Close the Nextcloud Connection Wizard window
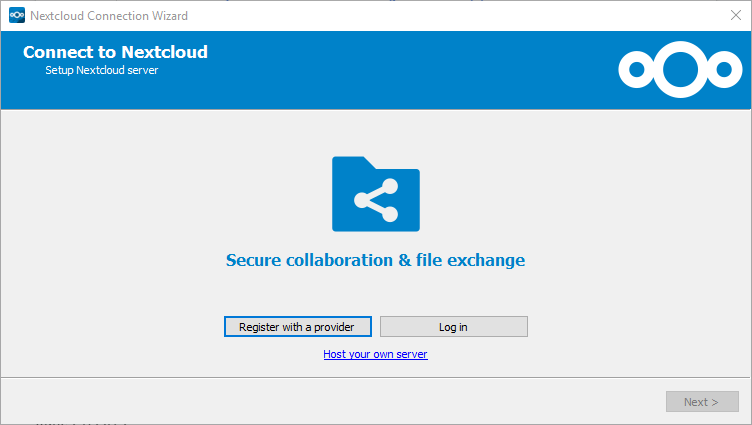This screenshot has height=425, width=752. 736,15
